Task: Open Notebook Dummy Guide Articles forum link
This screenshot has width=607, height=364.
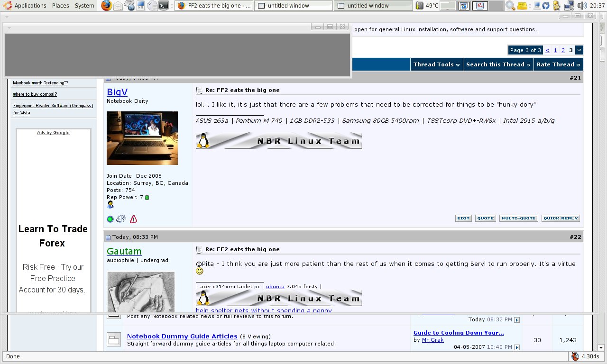Action: [x=182, y=336]
